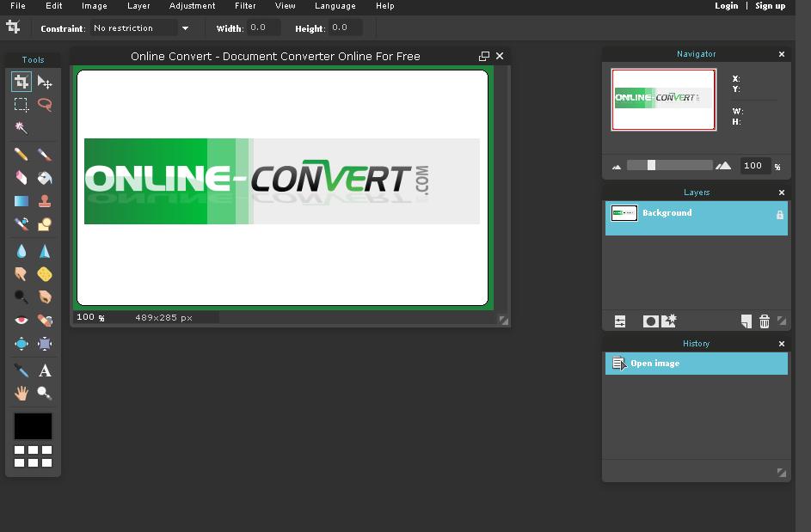
Task: Select the Smudge tool
Action: [22, 274]
